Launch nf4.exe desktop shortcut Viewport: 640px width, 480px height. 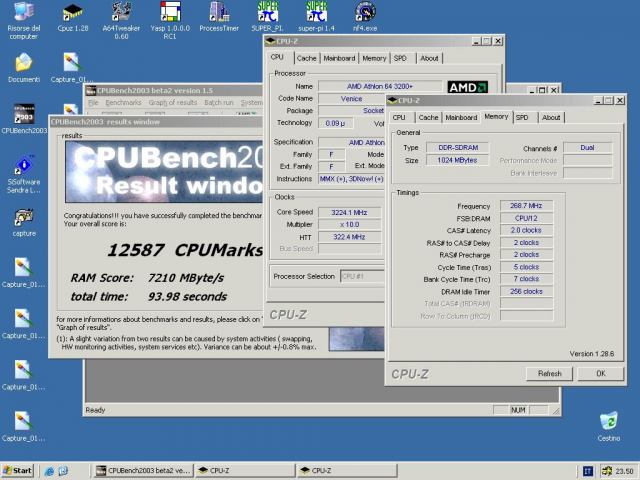[365, 17]
